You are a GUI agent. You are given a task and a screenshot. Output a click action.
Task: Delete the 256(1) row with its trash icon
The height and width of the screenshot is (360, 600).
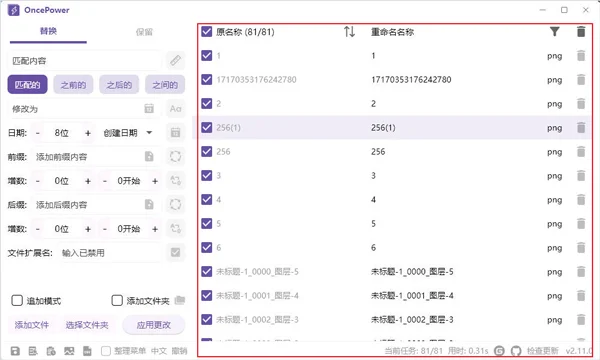pyautogui.click(x=581, y=127)
